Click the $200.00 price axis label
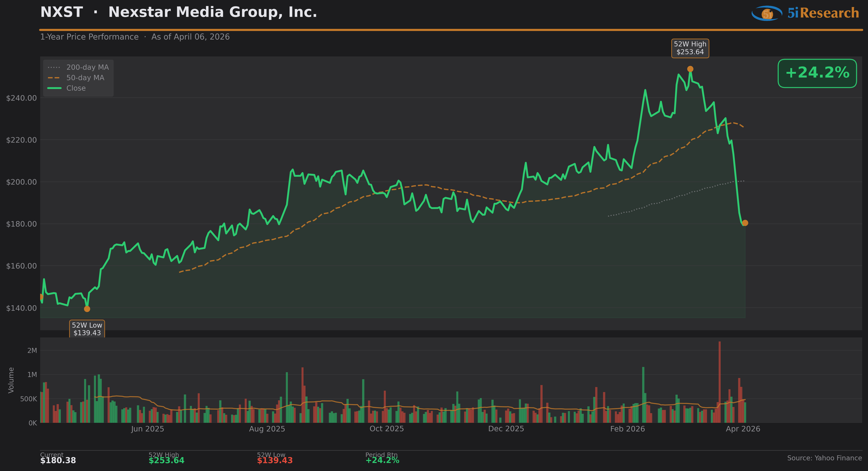 [x=21, y=182]
